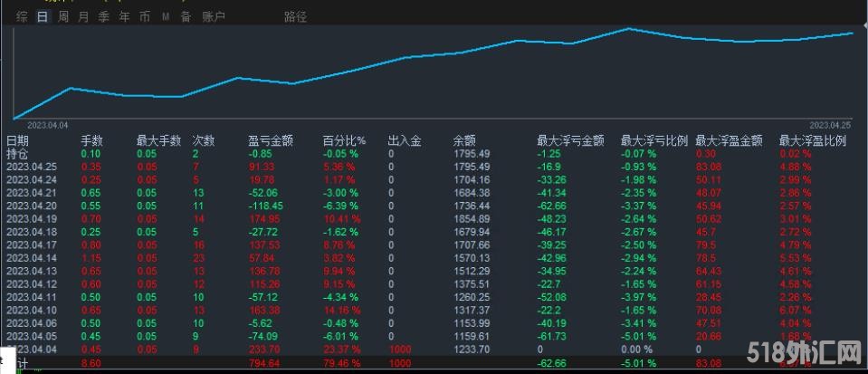868x374 pixels.
Task: Sort by the 百分比% column header
Action: pos(344,140)
